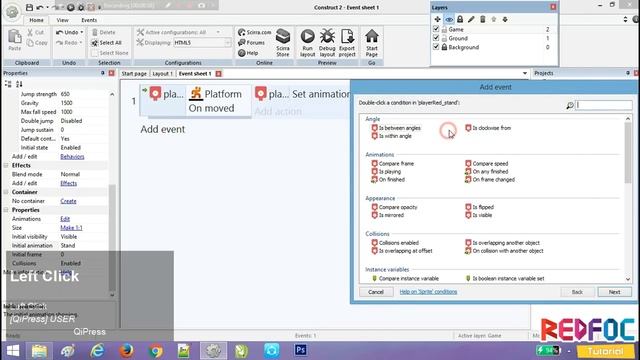Click 'Add action' under event 1
640x360 pixels.
click(278, 111)
